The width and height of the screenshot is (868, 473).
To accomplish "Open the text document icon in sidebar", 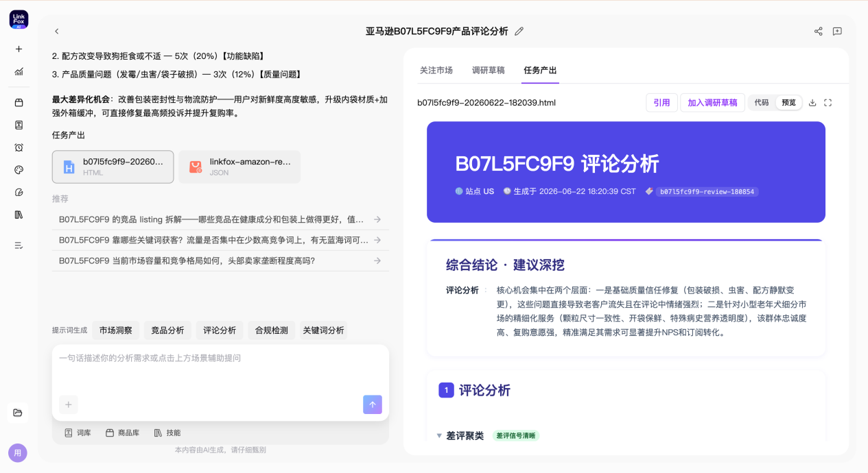I will point(19,125).
